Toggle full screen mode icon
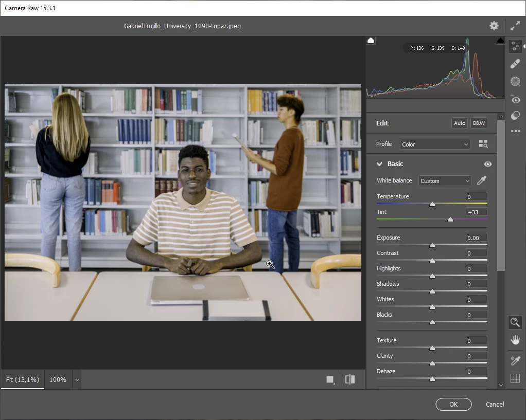 [x=515, y=26]
